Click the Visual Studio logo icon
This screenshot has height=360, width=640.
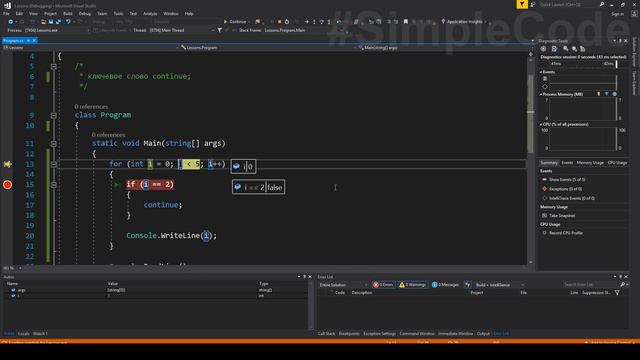(x=7, y=5)
